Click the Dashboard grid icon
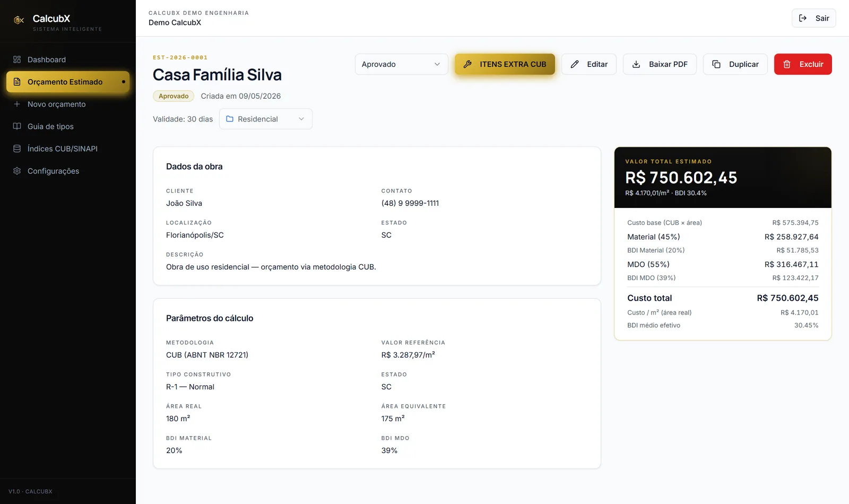Image resolution: width=849 pixels, height=504 pixels. pos(17,59)
